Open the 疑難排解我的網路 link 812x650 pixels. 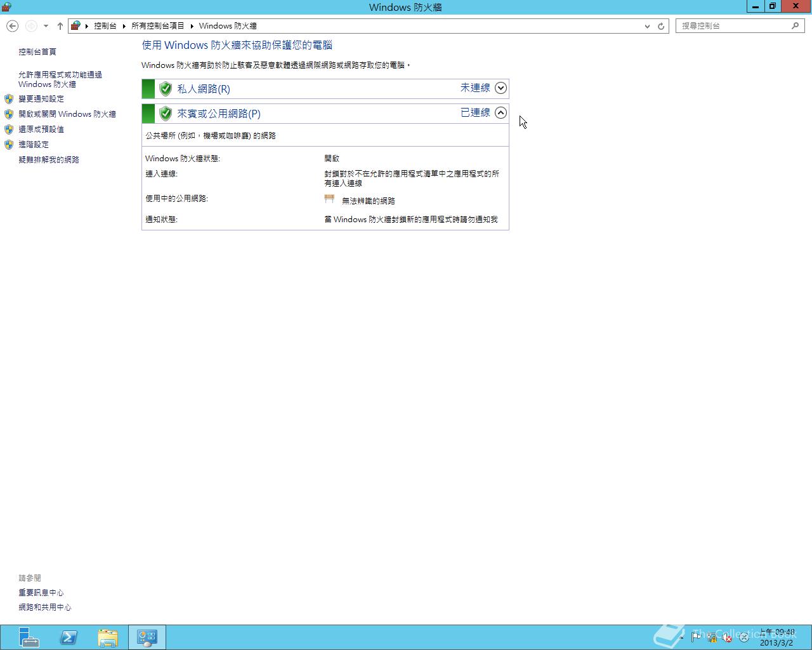49,160
